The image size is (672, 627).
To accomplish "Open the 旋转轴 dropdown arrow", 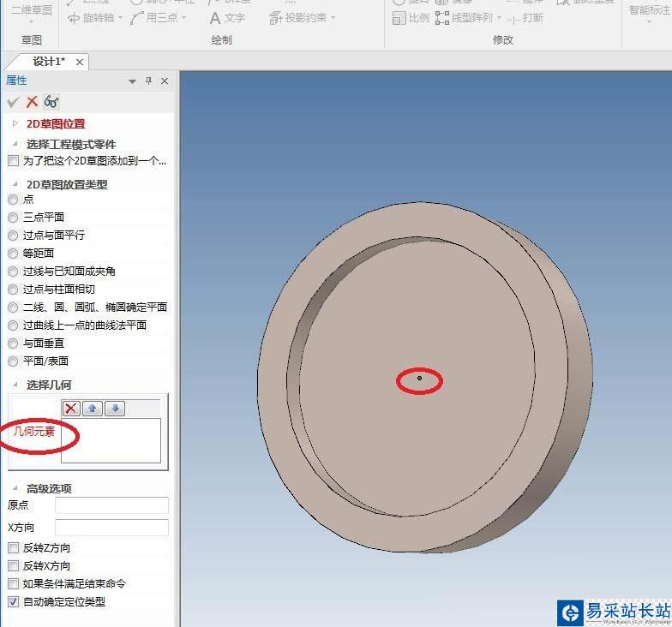I will click(x=120, y=18).
